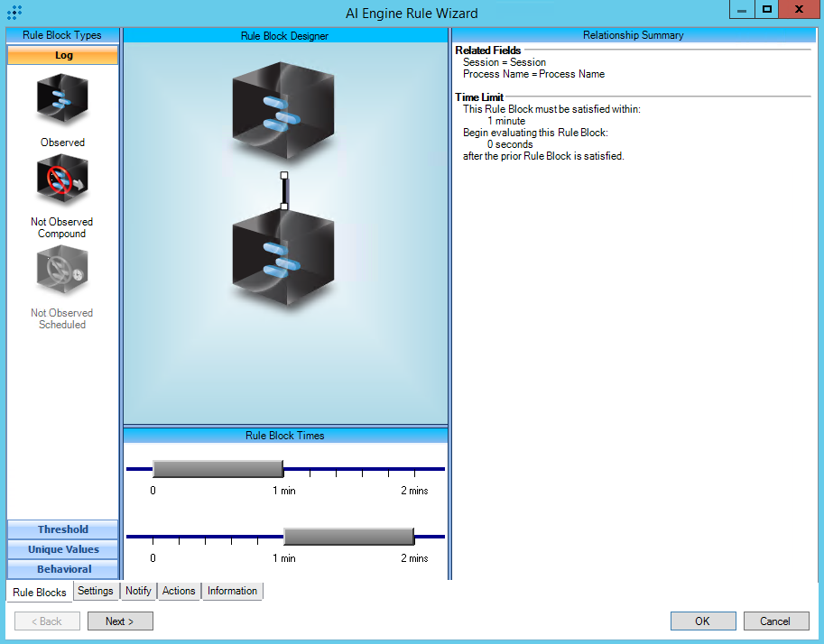Click the second rule block time slider bar
This screenshot has height=644, width=824.
(348, 537)
